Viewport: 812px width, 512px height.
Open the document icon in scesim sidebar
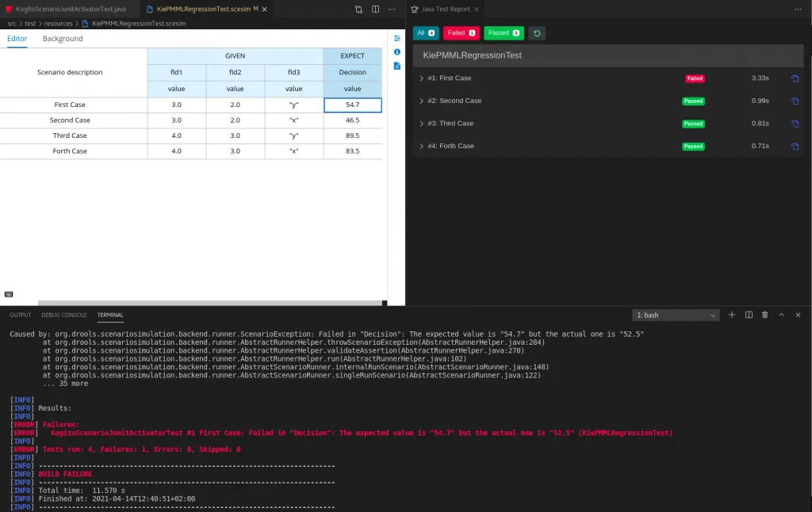397,66
